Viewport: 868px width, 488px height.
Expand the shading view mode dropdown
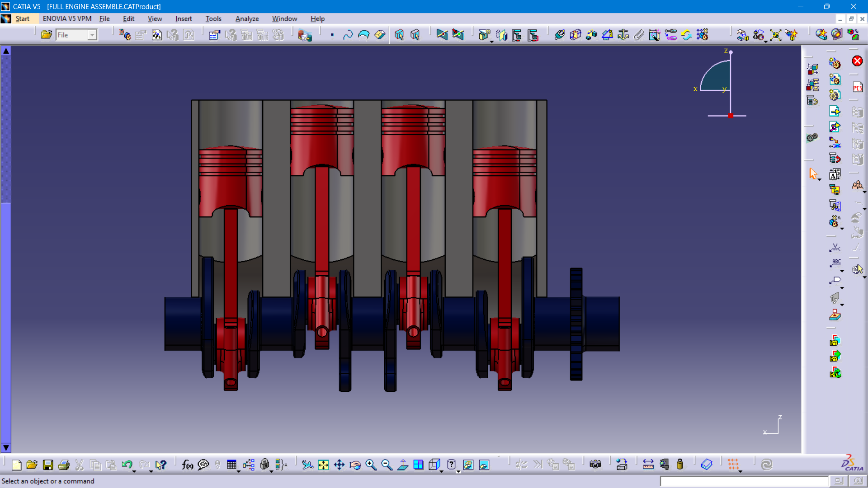tap(458, 471)
